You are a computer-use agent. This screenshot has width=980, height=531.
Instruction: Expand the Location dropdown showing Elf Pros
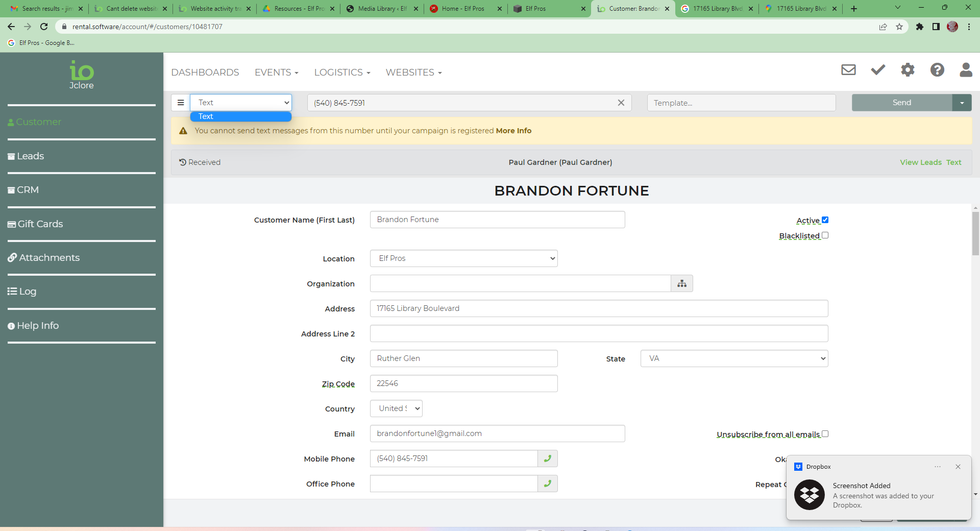click(463, 258)
